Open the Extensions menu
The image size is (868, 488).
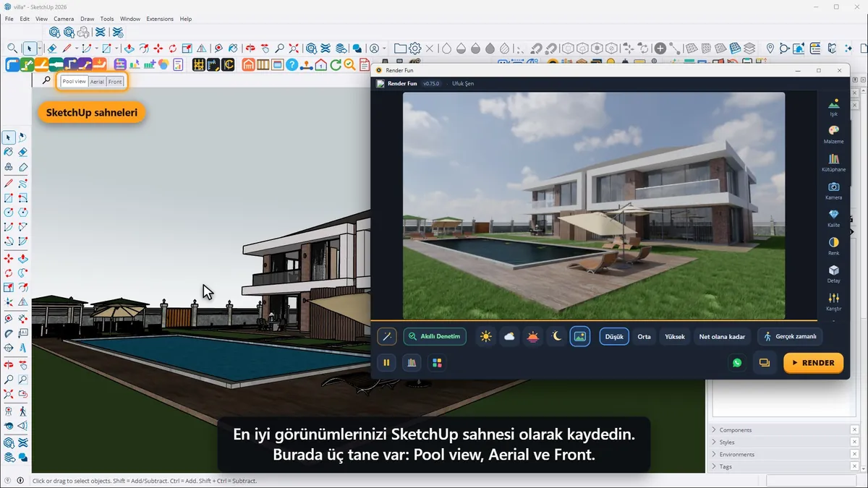pos(160,19)
